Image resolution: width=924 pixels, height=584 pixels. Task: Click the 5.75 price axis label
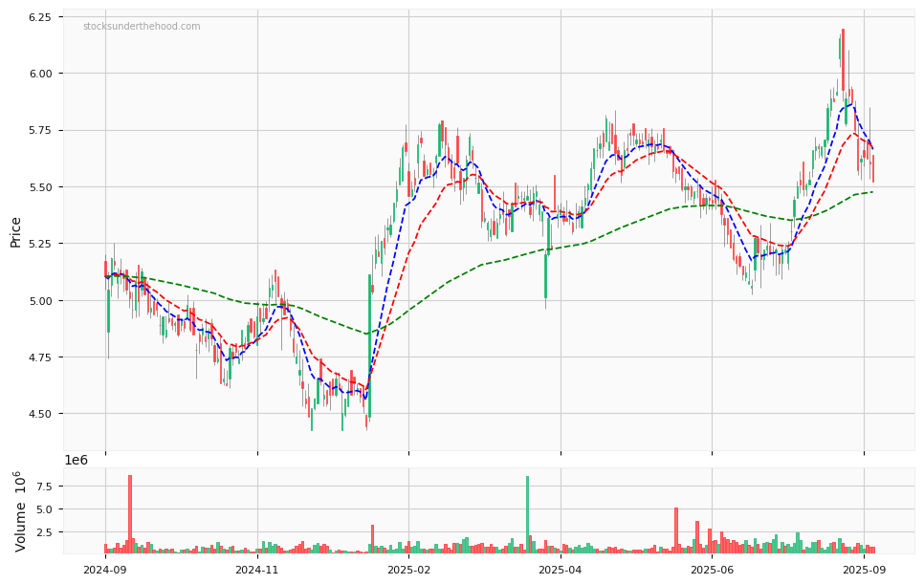pyautogui.click(x=39, y=130)
